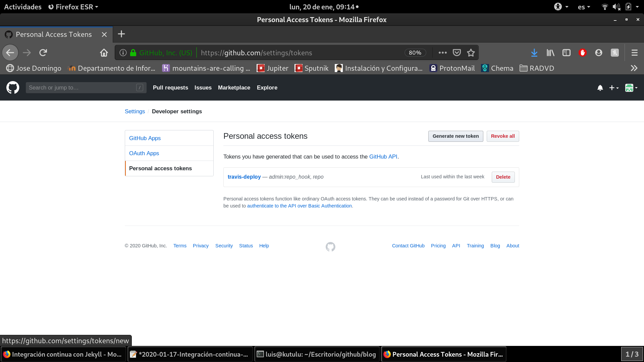Screen dimensions: 644x362
Task: Open keyboard layout 'es' menu
Action: pos(584,7)
